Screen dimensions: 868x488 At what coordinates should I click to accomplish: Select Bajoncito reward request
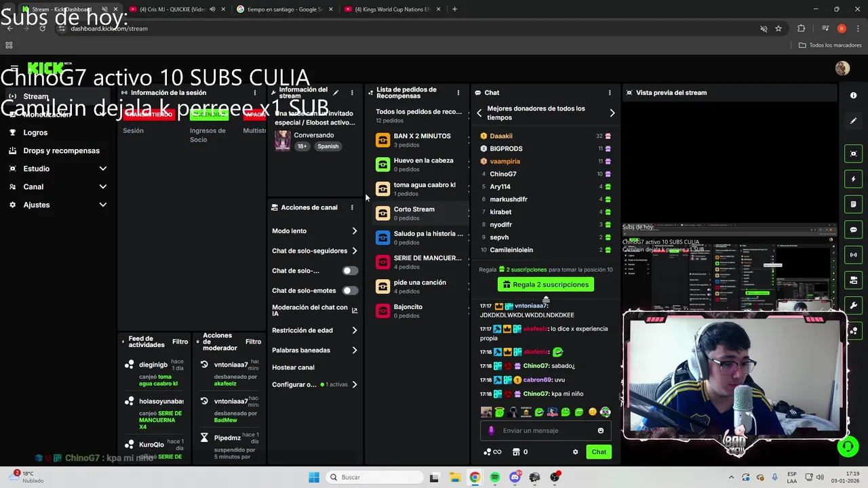click(x=422, y=311)
